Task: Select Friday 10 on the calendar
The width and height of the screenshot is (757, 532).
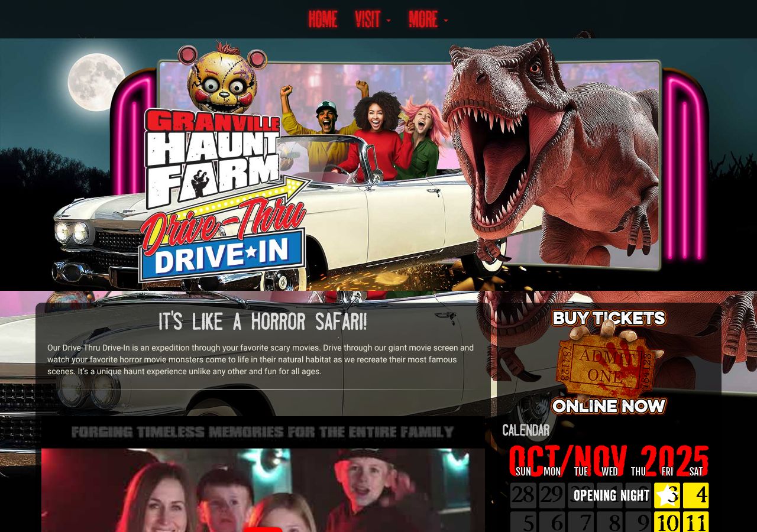Action: pos(667,523)
